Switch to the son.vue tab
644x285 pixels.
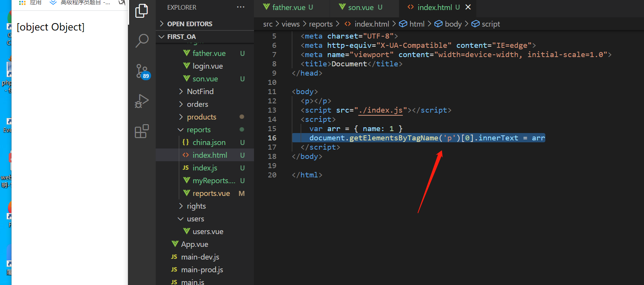tap(360, 7)
